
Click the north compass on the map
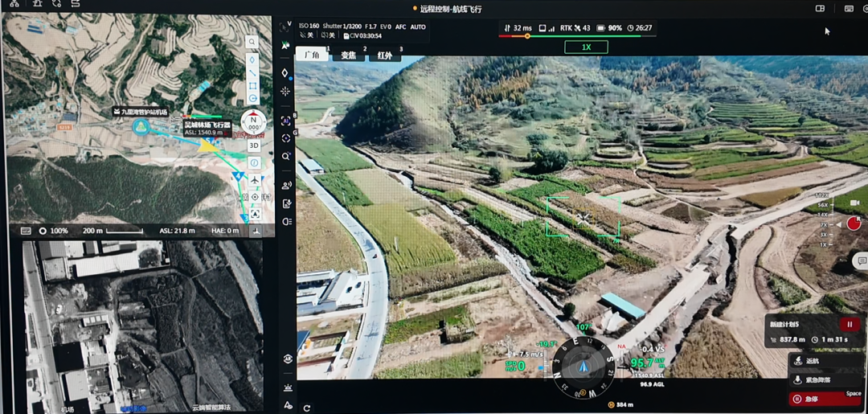point(254,124)
